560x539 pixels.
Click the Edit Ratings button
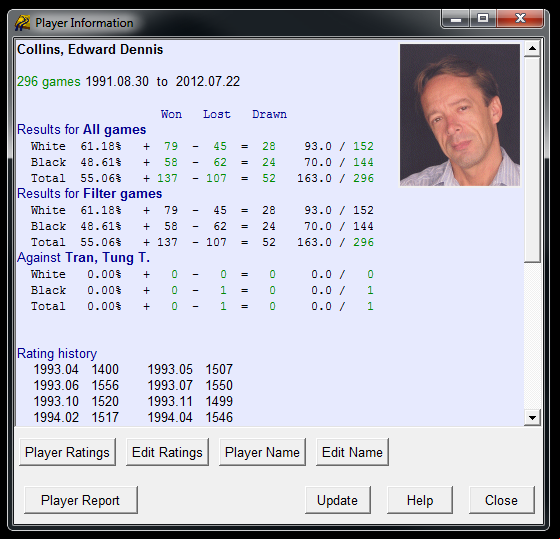point(167,452)
